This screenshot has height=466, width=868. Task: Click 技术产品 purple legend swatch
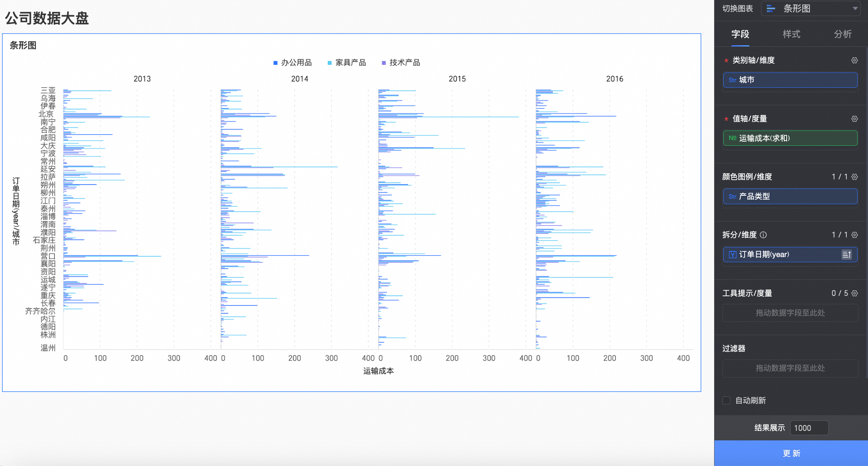tap(384, 63)
